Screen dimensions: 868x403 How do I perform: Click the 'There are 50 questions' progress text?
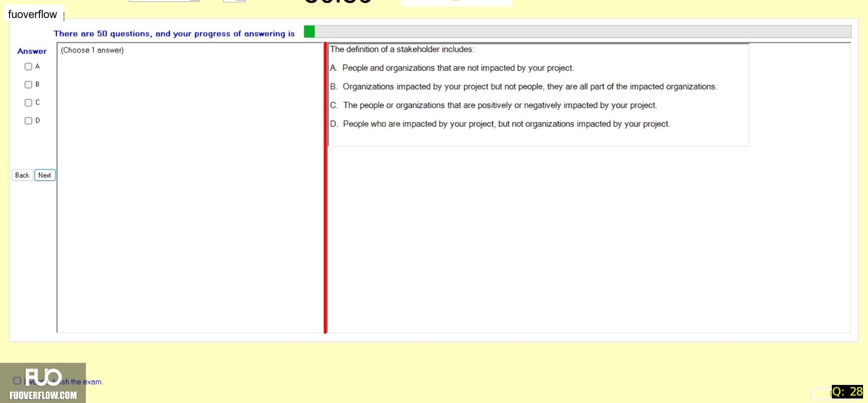pyautogui.click(x=174, y=33)
